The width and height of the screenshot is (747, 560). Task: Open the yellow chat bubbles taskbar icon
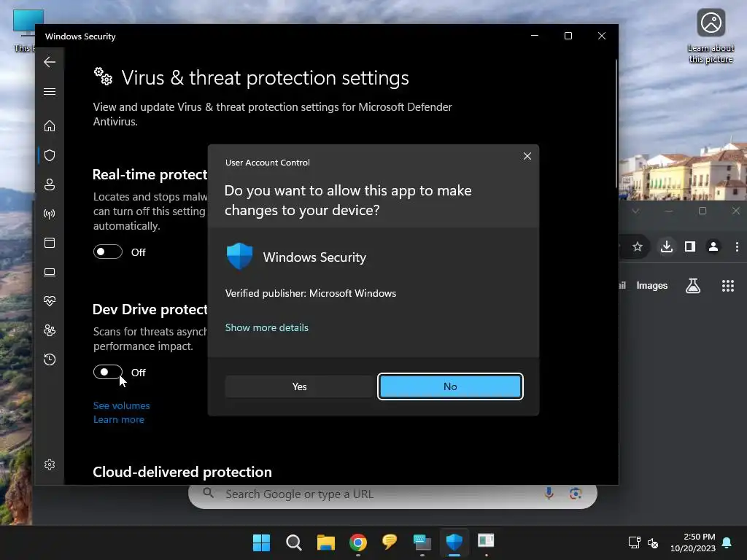click(x=390, y=542)
